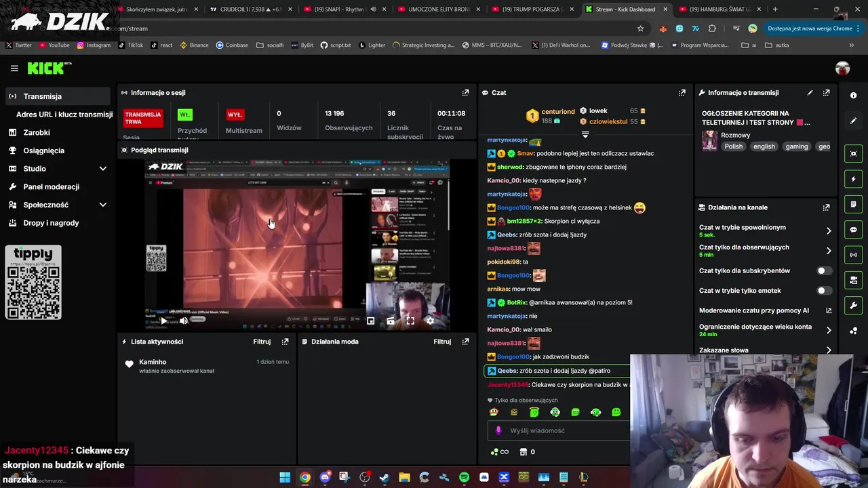868x488 pixels.
Task: Open account age restriction settings chevron
Action: [828, 330]
